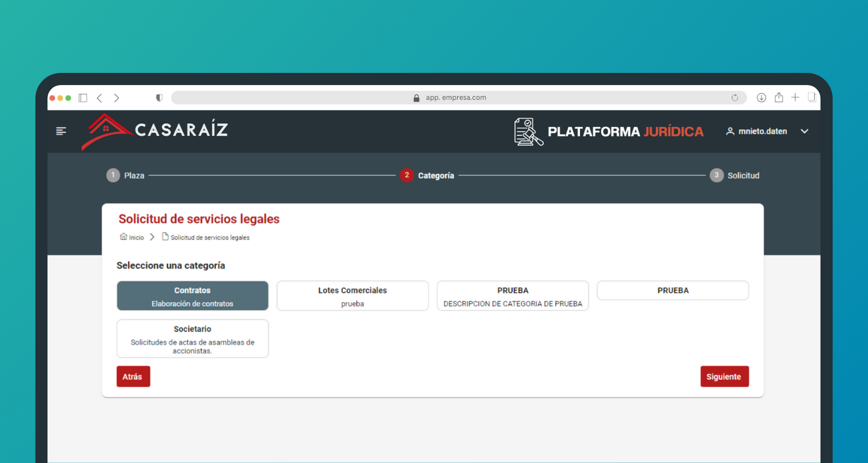Select the Lotes Comerciales category card

[x=352, y=296]
